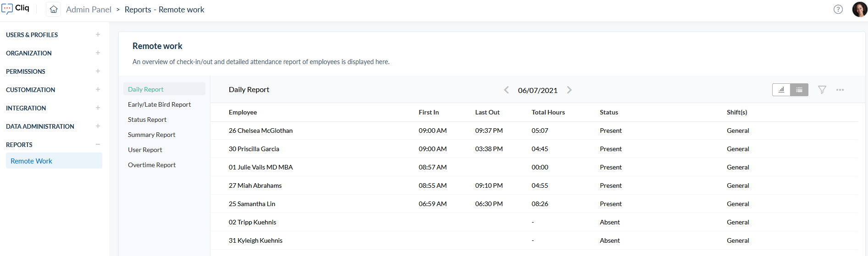Go to the Admin Panel home icon
868x256 pixels.
tap(54, 9)
